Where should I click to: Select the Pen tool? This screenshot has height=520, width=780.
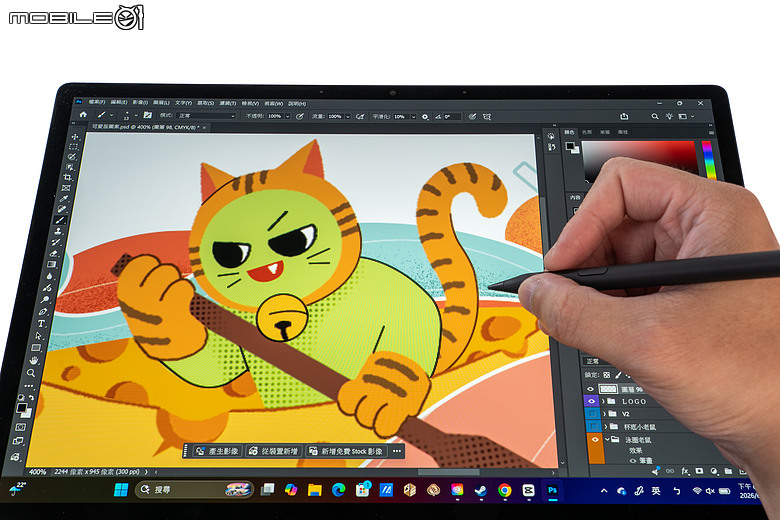[43, 312]
